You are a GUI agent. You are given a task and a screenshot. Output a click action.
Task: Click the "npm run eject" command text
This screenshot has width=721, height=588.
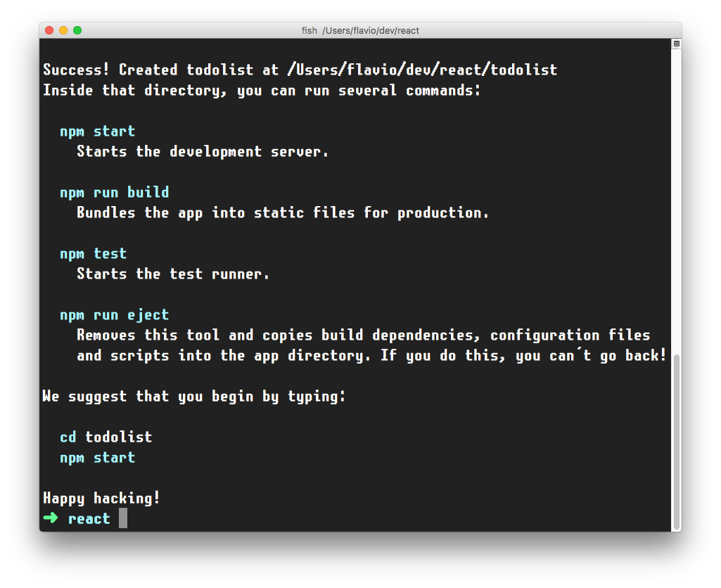click(x=114, y=315)
